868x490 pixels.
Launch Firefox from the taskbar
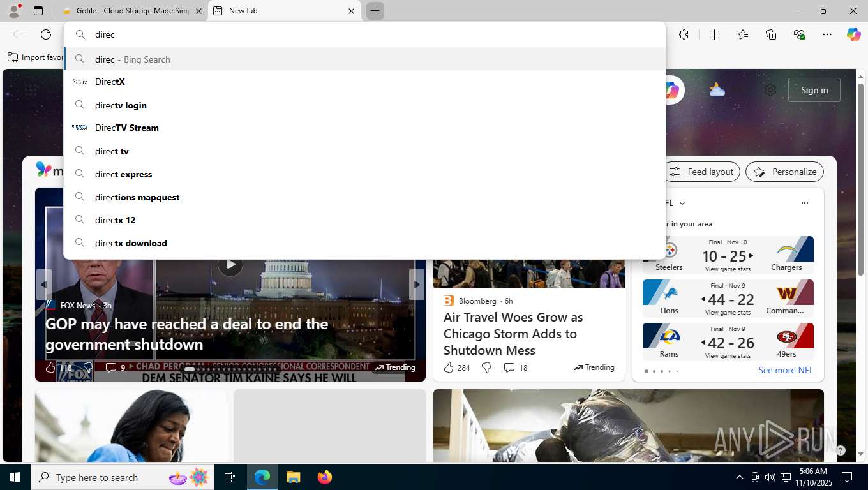[x=325, y=477]
